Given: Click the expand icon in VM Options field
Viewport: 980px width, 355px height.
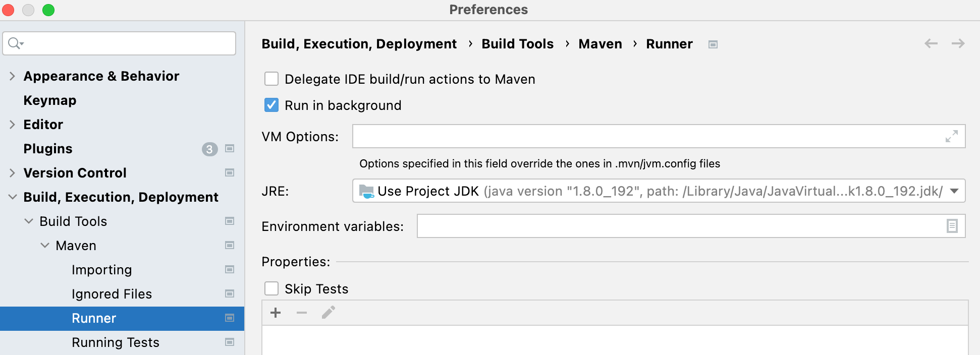Looking at the screenshot, I should coord(951,137).
